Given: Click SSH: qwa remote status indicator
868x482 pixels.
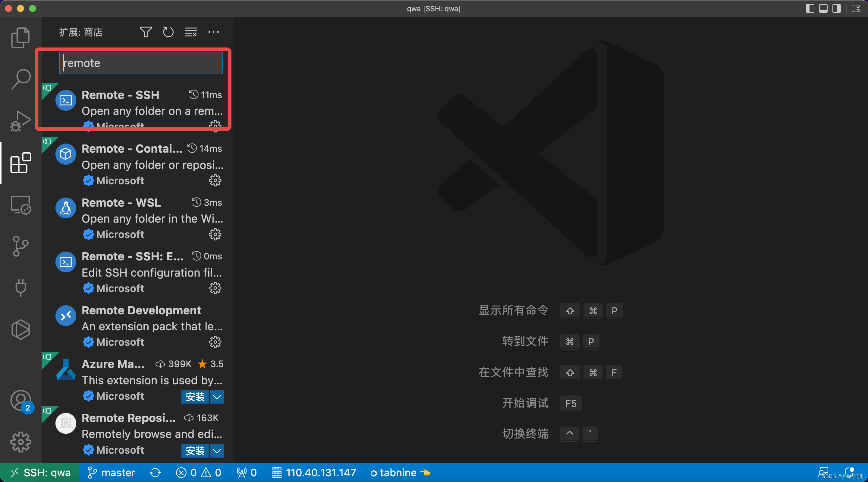Looking at the screenshot, I should [x=40, y=473].
